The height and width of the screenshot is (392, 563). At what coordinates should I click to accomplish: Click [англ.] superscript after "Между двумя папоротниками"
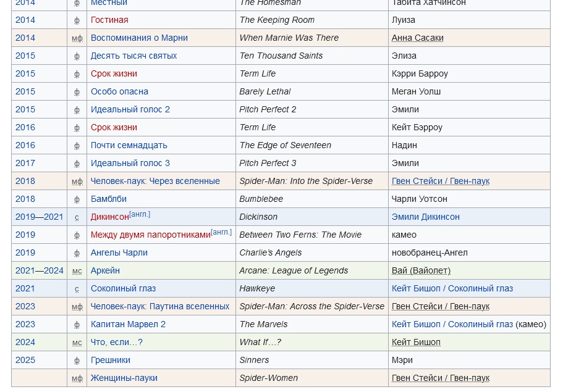(x=221, y=232)
